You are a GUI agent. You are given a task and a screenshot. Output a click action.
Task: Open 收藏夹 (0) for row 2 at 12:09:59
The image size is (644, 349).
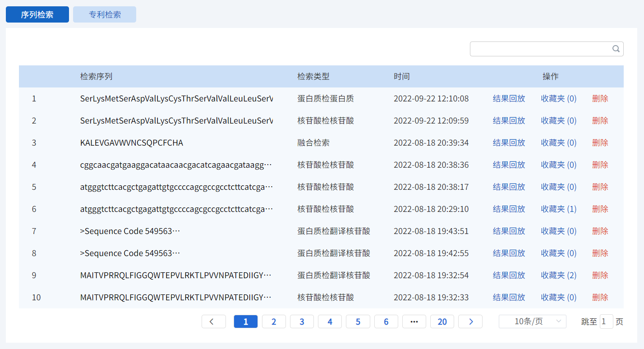(x=559, y=120)
